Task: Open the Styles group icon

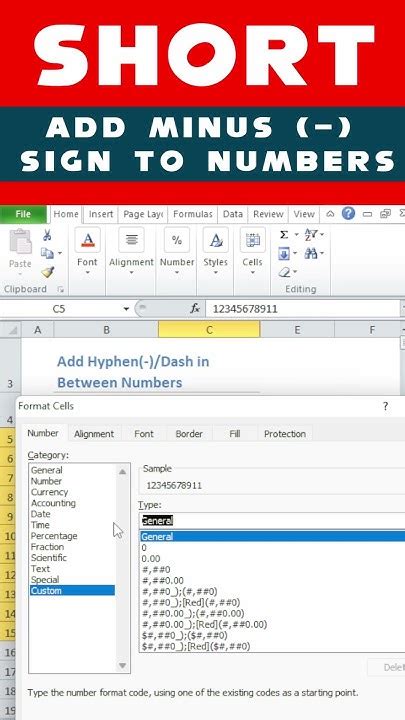Action: 215,240
